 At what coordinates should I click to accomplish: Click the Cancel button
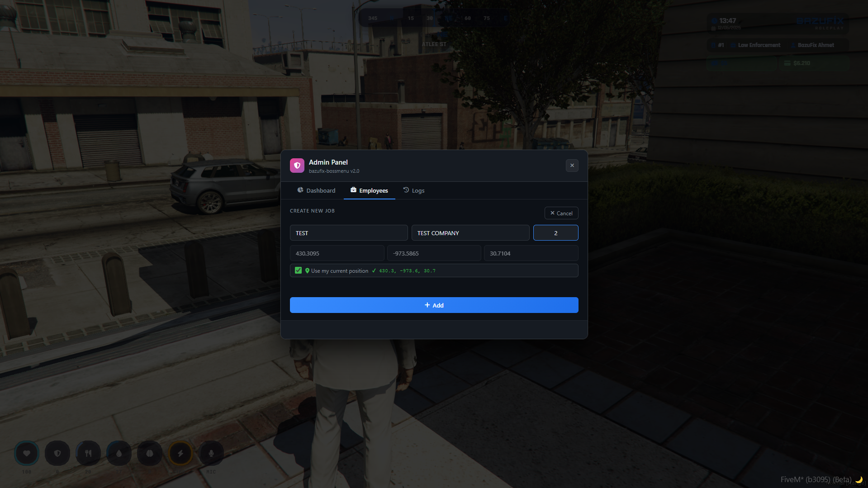point(561,213)
